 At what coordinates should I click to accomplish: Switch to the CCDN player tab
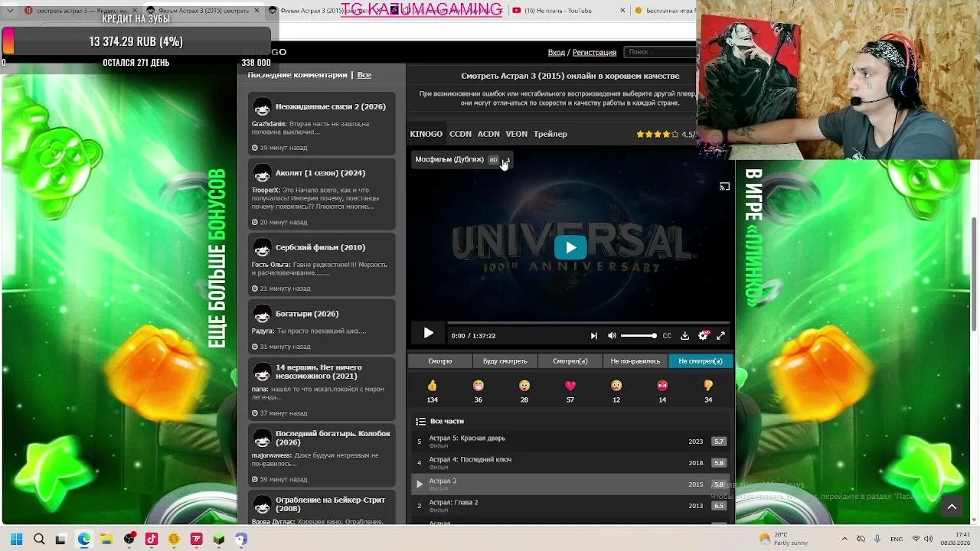point(460,134)
